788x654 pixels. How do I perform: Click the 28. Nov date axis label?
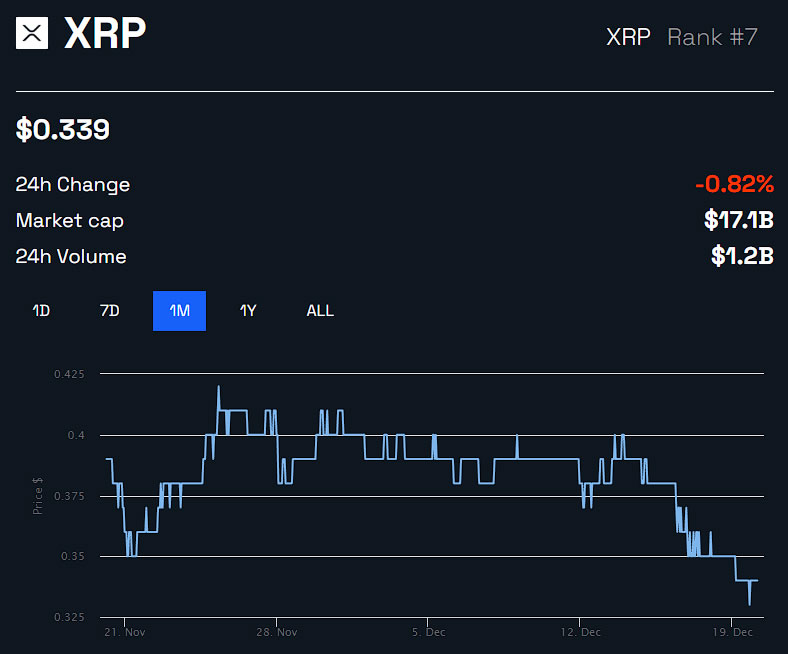(x=276, y=632)
